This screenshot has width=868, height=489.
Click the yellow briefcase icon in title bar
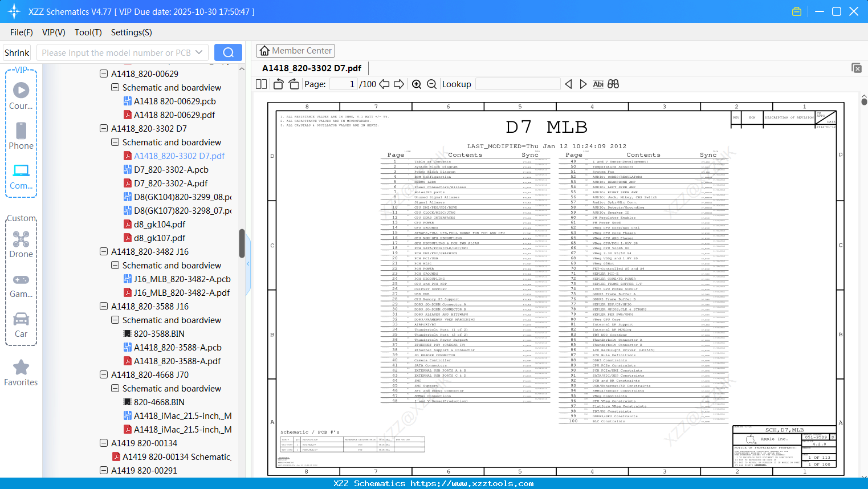pos(797,11)
